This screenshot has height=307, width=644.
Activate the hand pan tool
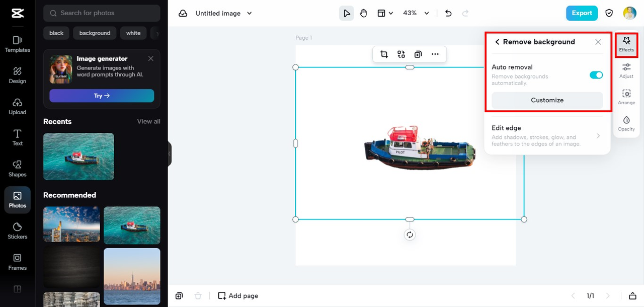pyautogui.click(x=363, y=13)
